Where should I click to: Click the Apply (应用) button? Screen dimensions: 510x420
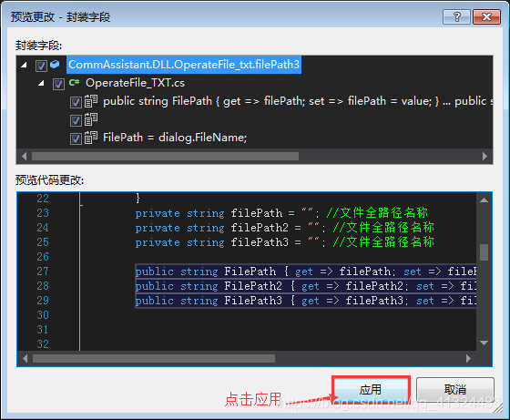click(x=371, y=389)
